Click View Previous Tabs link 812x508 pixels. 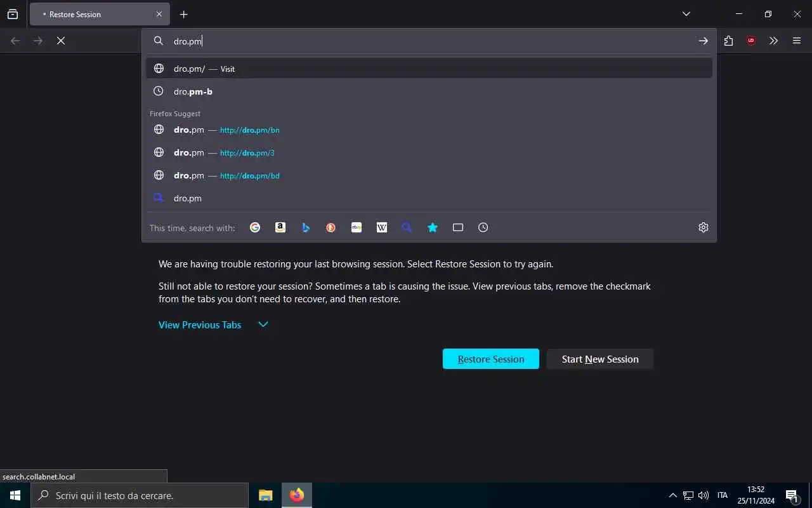click(x=200, y=324)
